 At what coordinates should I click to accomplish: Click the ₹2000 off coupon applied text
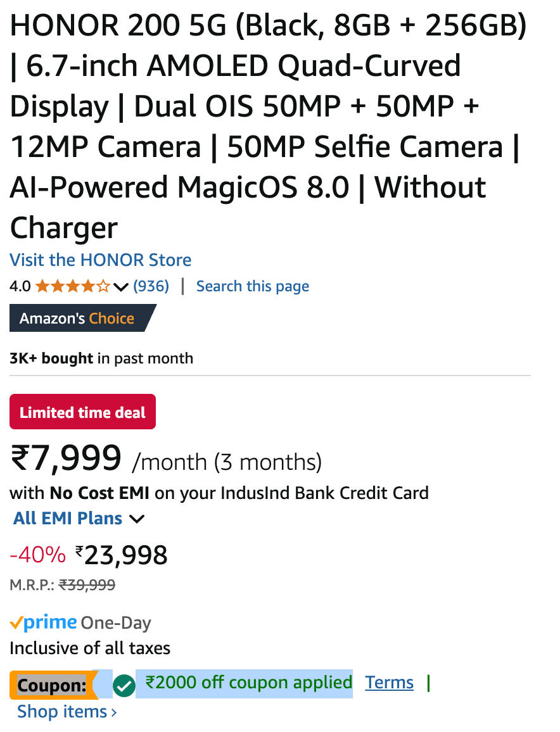(248, 683)
